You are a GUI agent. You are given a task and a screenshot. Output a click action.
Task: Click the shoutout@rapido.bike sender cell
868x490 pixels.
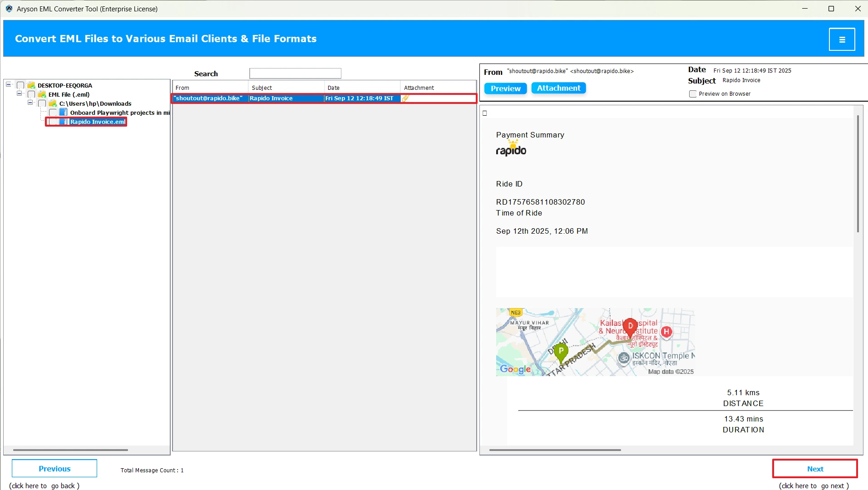[x=209, y=98]
